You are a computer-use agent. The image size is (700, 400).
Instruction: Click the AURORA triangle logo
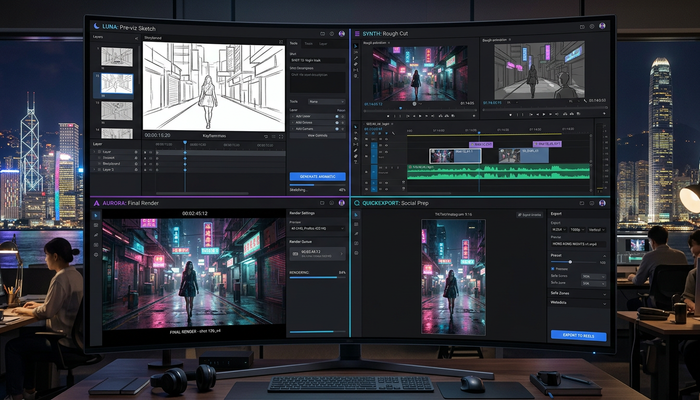point(96,203)
